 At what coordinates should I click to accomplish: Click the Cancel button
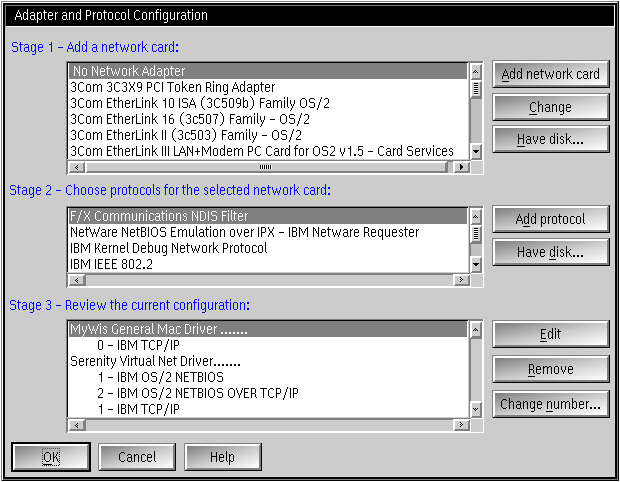[137, 457]
